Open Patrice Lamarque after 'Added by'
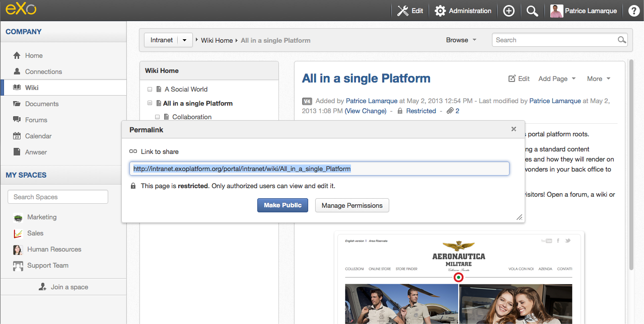Viewport: 644px width, 324px height. coord(372,101)
